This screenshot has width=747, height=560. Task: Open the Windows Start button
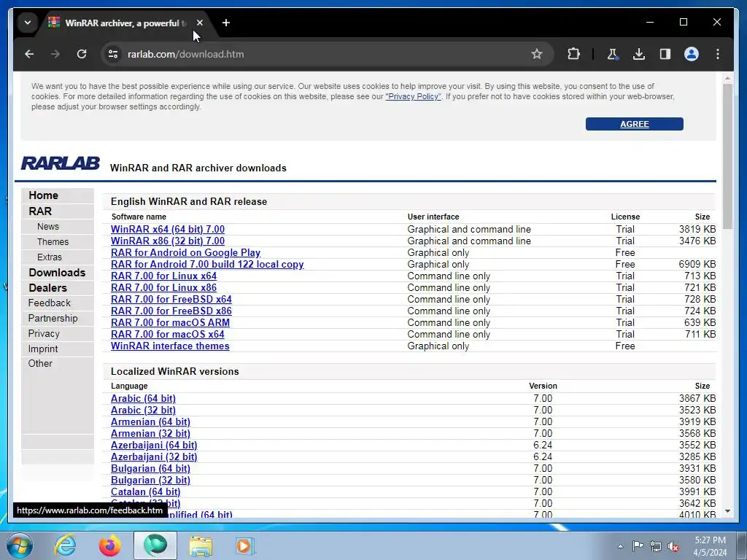tap(20, 545)
